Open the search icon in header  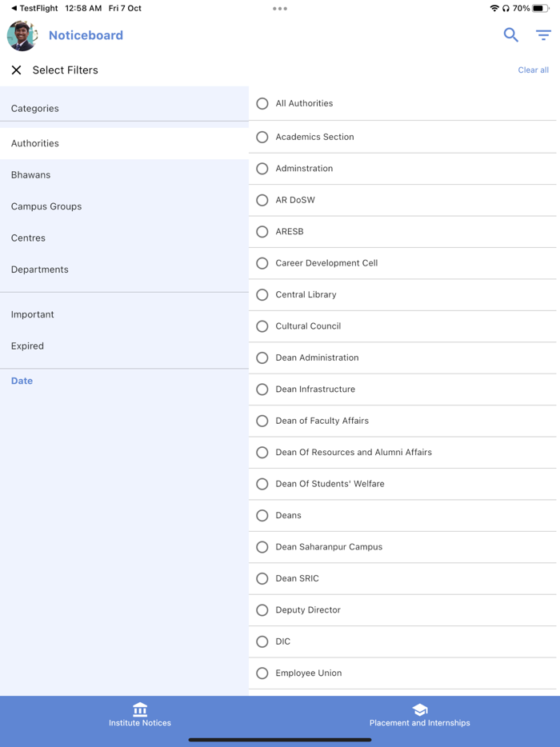[510, 35]
